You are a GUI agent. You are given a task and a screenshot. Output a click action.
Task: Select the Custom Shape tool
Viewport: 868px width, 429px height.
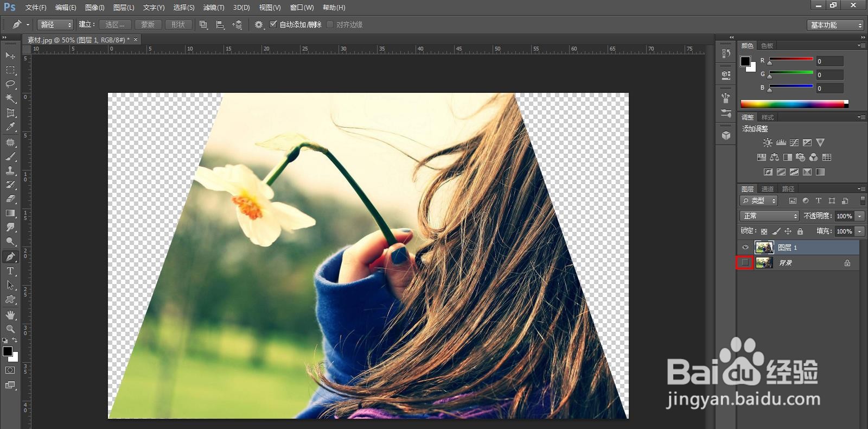coord(10,299)
